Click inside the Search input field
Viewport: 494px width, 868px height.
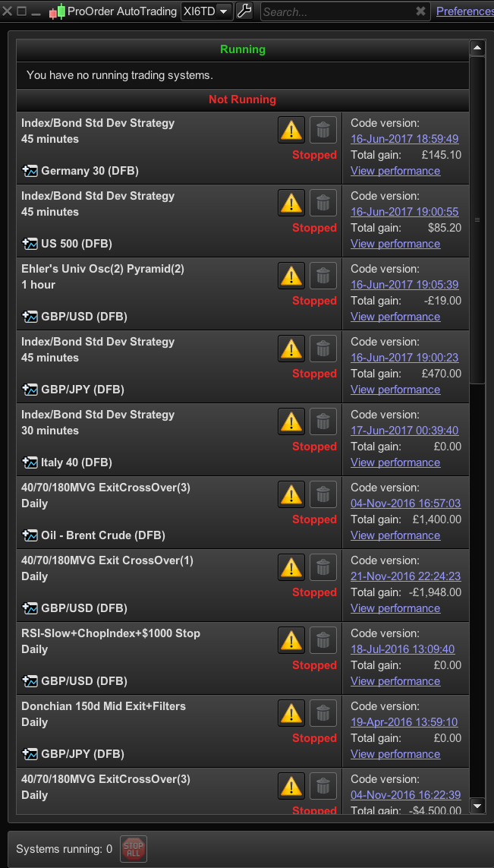[338, 11]
